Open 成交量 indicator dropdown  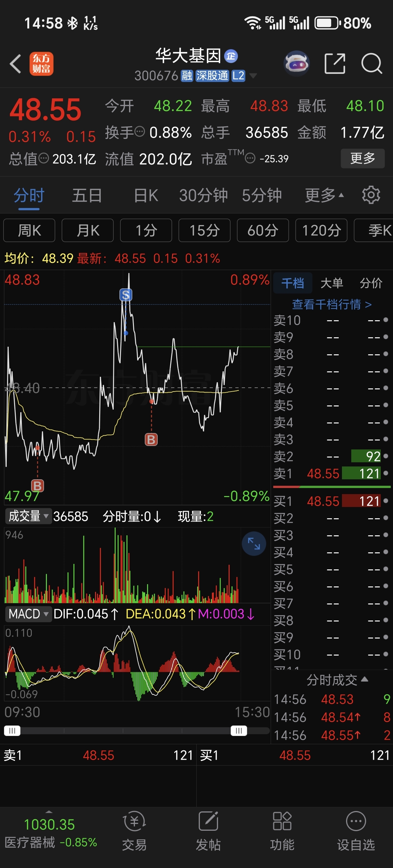pos(28,516)
